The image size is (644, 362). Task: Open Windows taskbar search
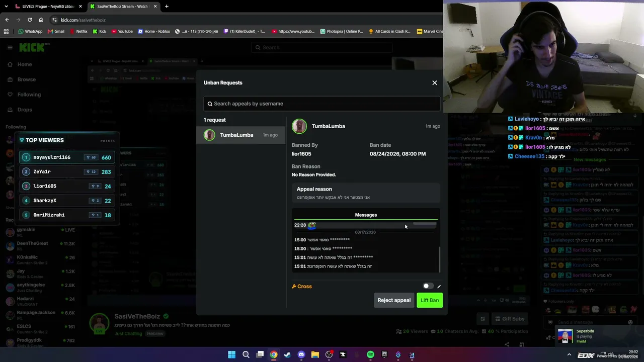click(x=246, y=355)
